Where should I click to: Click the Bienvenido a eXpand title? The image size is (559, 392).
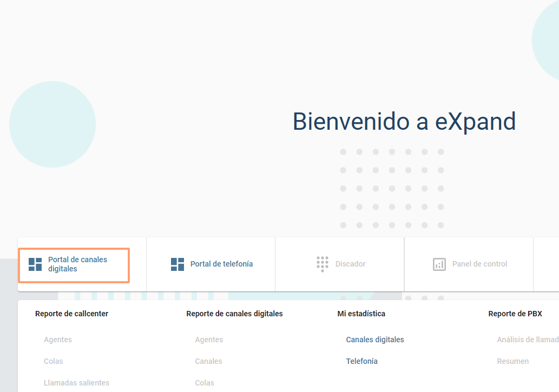[x=404, y=122]
